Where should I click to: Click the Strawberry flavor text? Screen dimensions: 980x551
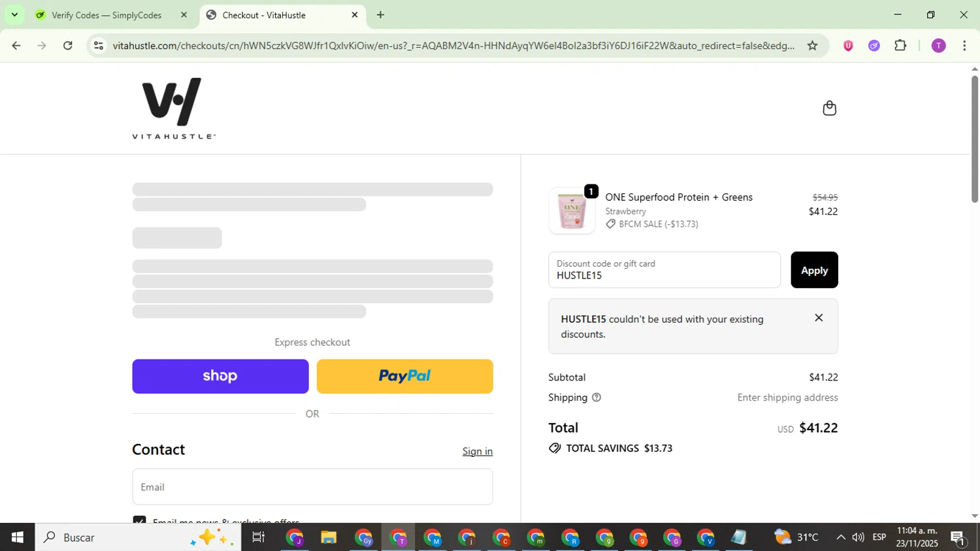pos(625,211)
